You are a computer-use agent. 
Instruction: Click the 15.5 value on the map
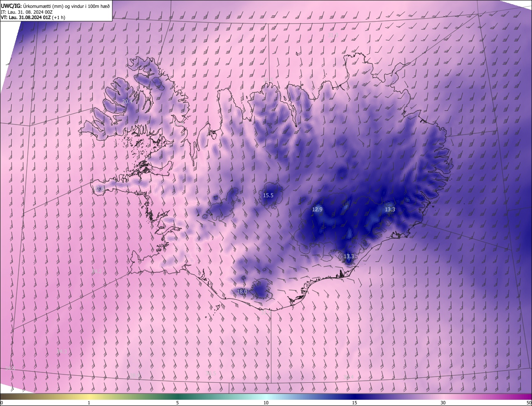tap(268, 195)
